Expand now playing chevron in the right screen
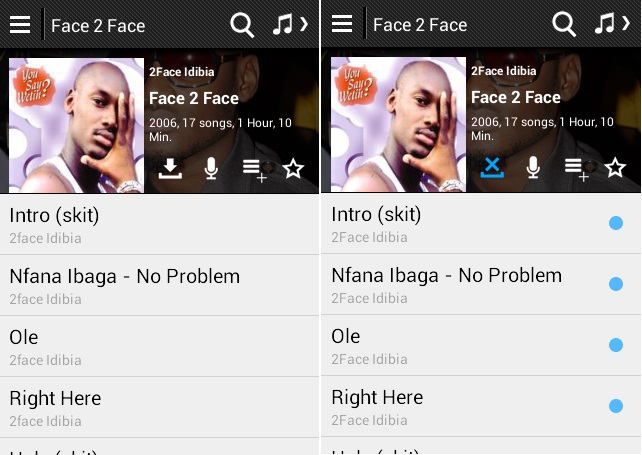Viewport: 642px width, 455px height. pyautogui.click(x=626, y=24)
